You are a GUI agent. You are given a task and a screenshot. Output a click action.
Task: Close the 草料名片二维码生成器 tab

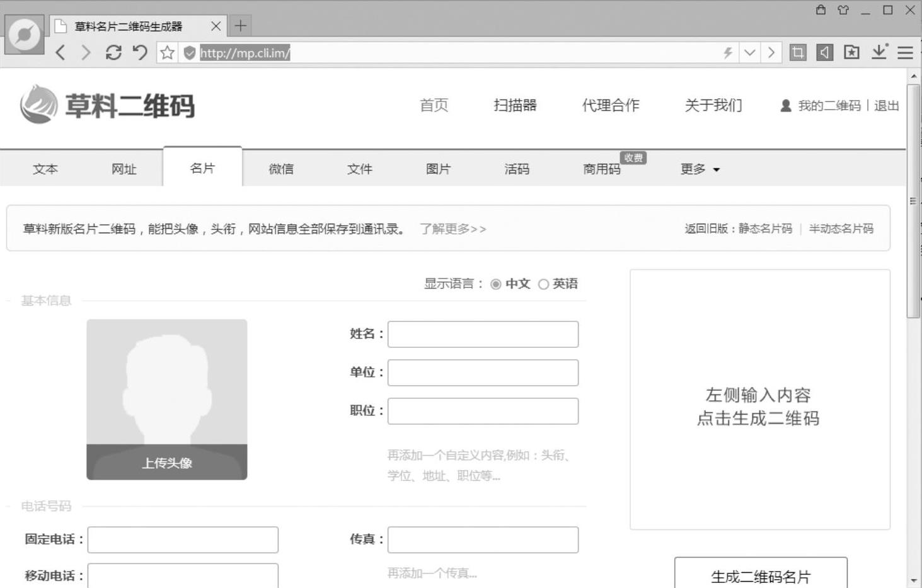[x=216, y=26]
